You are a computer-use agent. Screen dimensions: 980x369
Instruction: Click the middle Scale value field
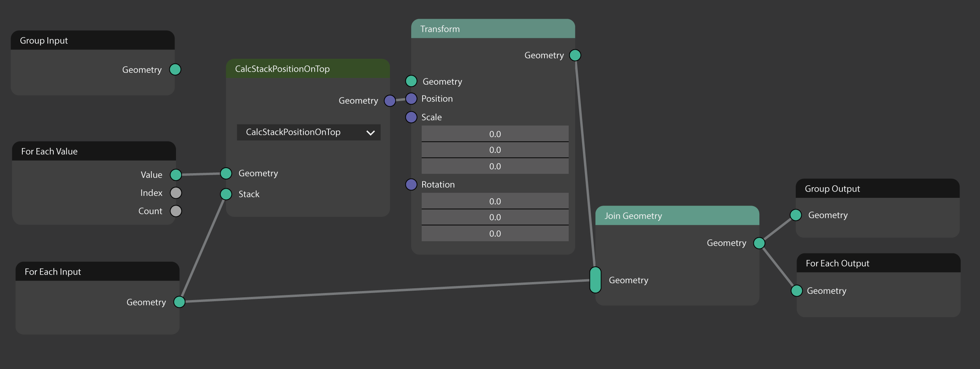pos(495,150)
